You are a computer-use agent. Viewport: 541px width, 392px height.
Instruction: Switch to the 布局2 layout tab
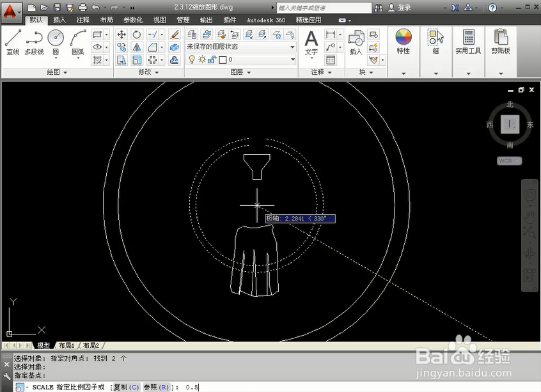coord(91,345)
